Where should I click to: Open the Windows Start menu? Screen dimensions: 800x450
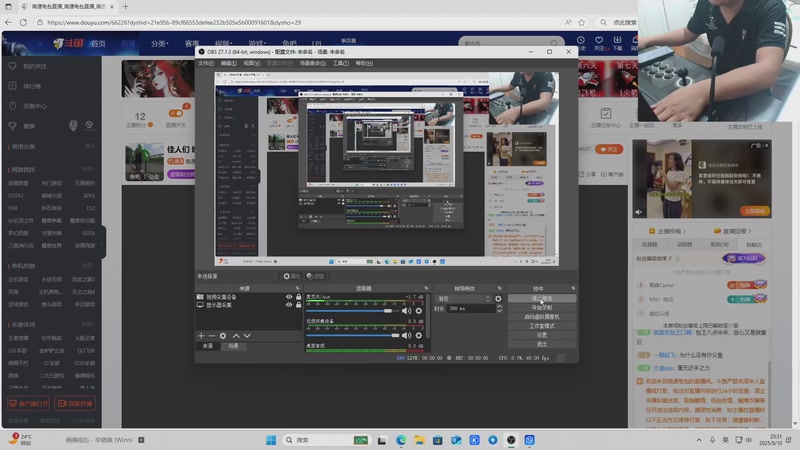[x=271, y=440]
